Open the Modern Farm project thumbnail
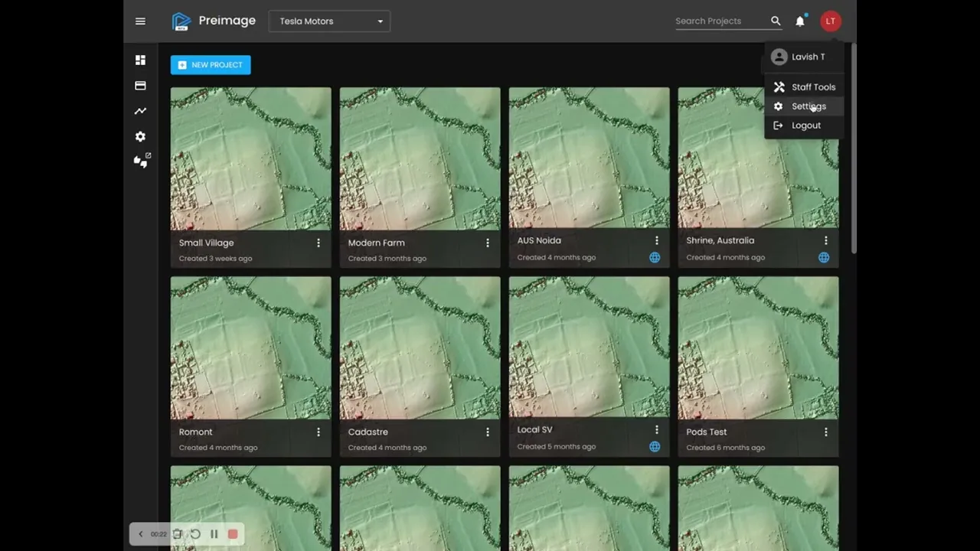 coord(420,158)
